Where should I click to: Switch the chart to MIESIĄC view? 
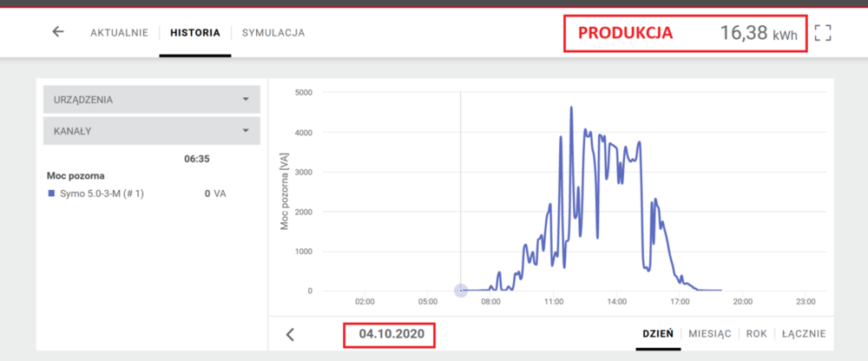[x=709, y=334]
